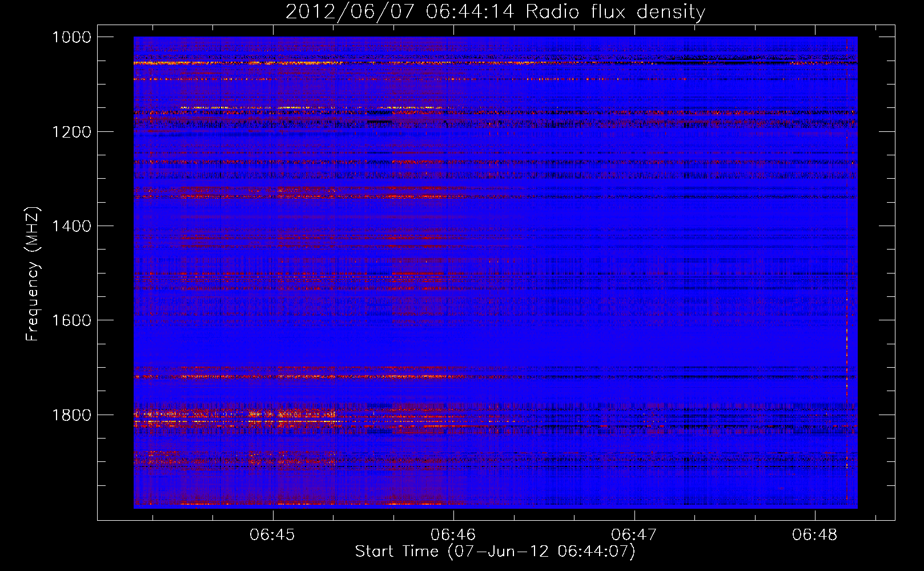
Task: Click the 06:47 time tick label
Action: pos(634,535)
